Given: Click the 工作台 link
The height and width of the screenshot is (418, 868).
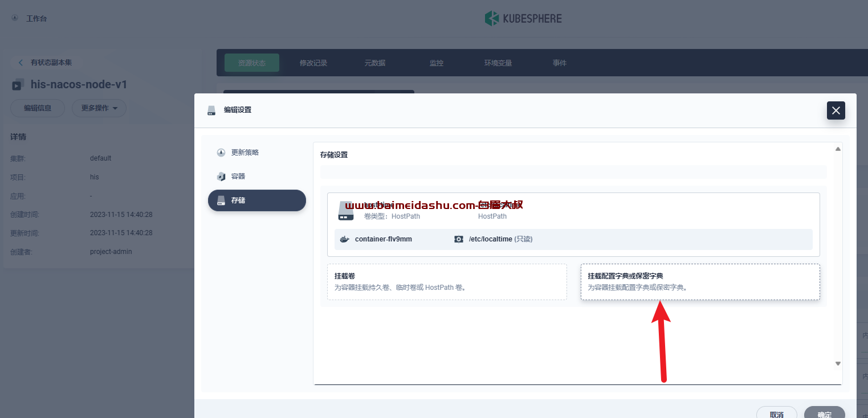Looking at the screenshot, I should click(36, 18).
